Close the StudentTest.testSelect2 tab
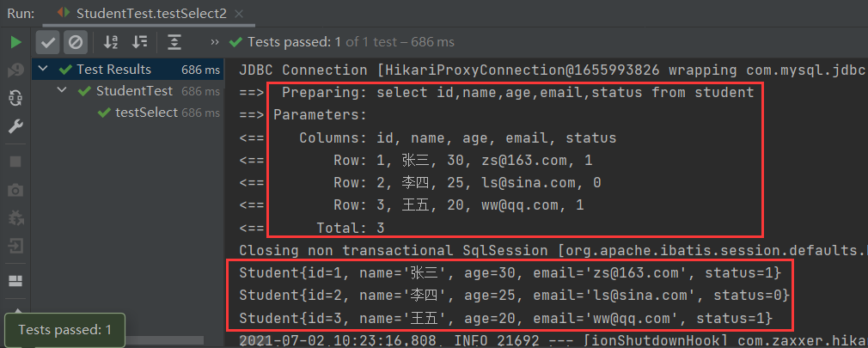 coord(239,14)
